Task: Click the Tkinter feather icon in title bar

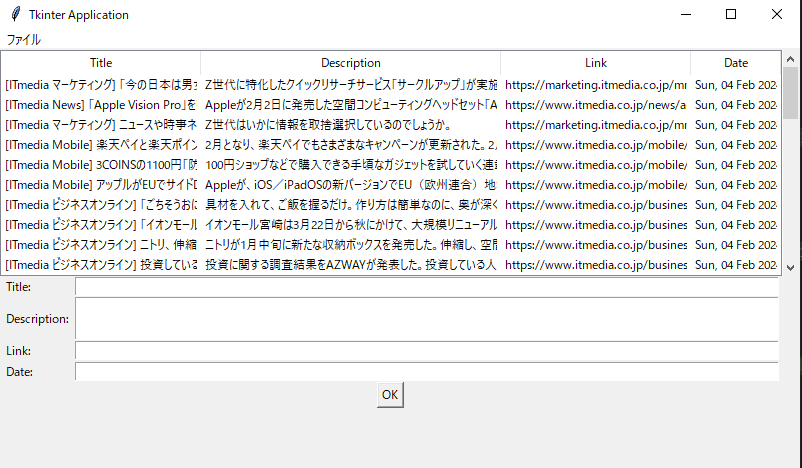Action: (x=14, y=15)
